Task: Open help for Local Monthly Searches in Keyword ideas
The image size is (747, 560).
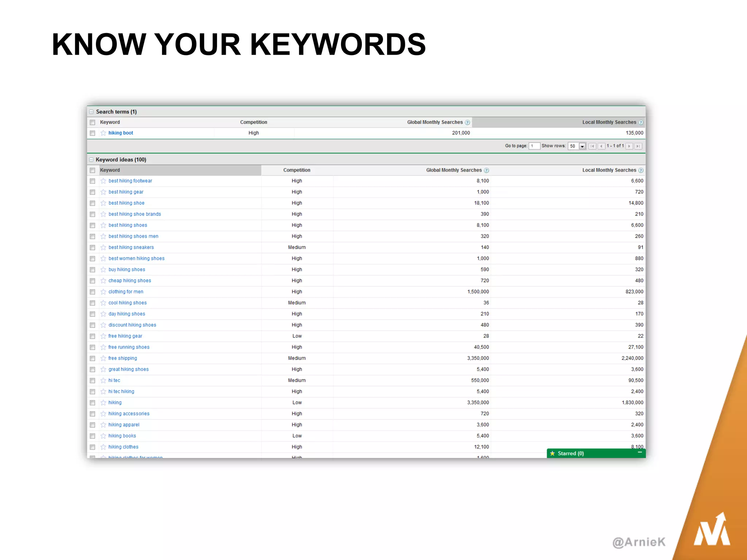Action: coord(641,170)
